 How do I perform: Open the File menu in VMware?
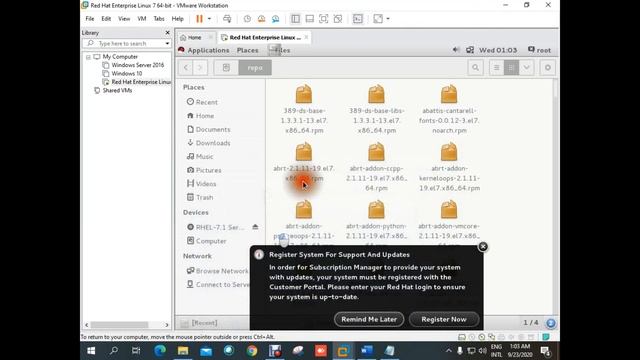90,19
